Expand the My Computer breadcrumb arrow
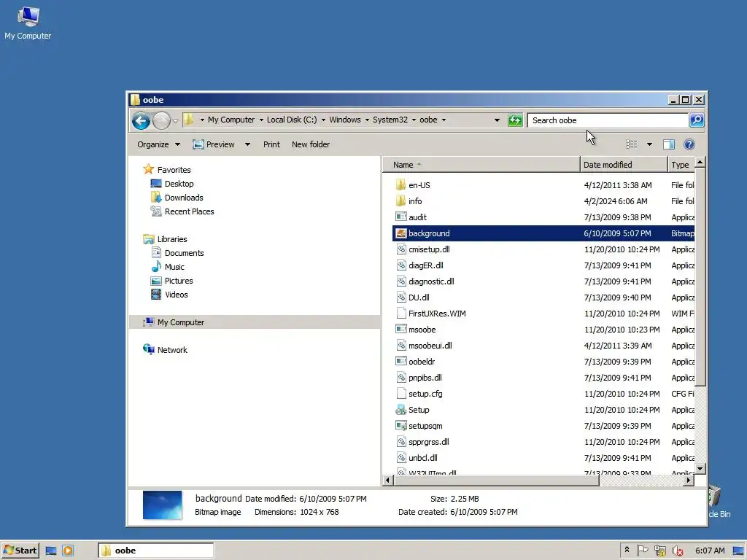Image resolution: width=747 pixels, height=560 pixels. coord(261,120)
